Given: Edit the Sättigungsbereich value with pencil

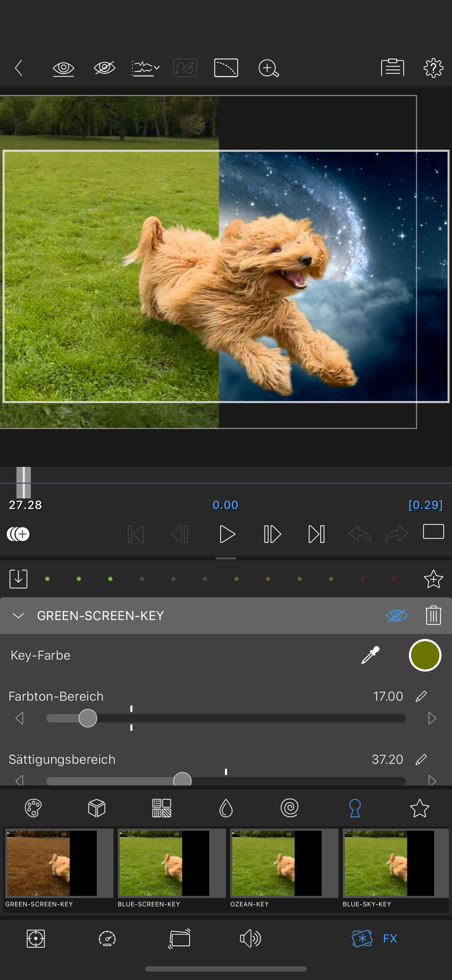Looking at the screenshot, I should (421, 759).
